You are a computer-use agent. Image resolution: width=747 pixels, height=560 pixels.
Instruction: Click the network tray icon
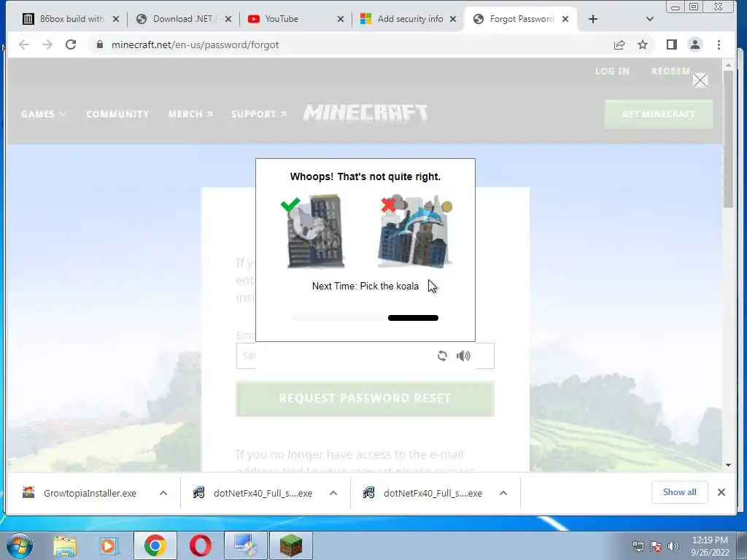point(638,546)
